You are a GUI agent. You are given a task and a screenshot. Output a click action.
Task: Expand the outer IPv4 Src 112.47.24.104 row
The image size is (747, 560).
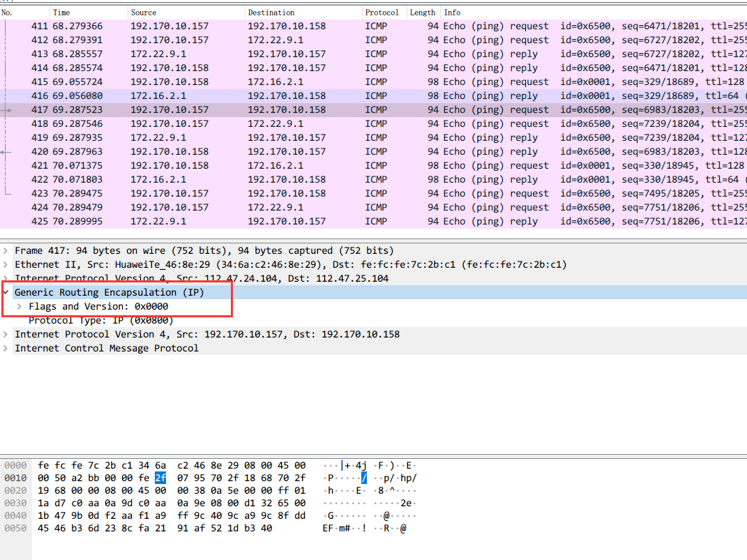(6, 278)
